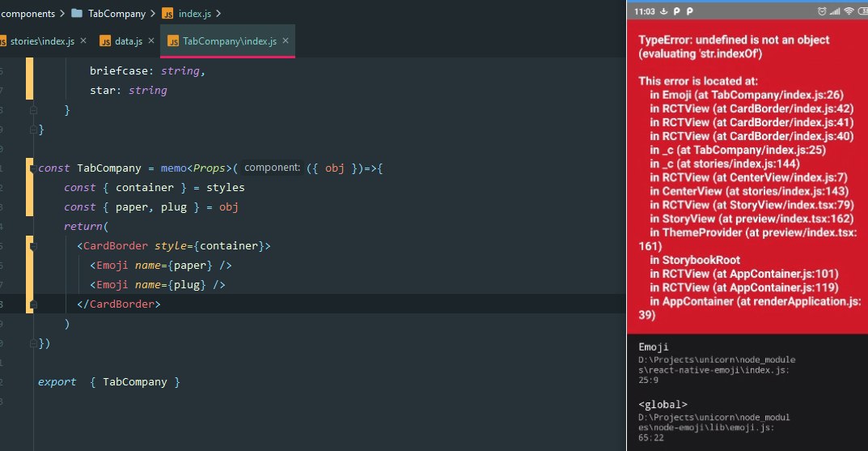
Task: Collapse the CardBorder opening tag fold marker
Action: point(33,245)
